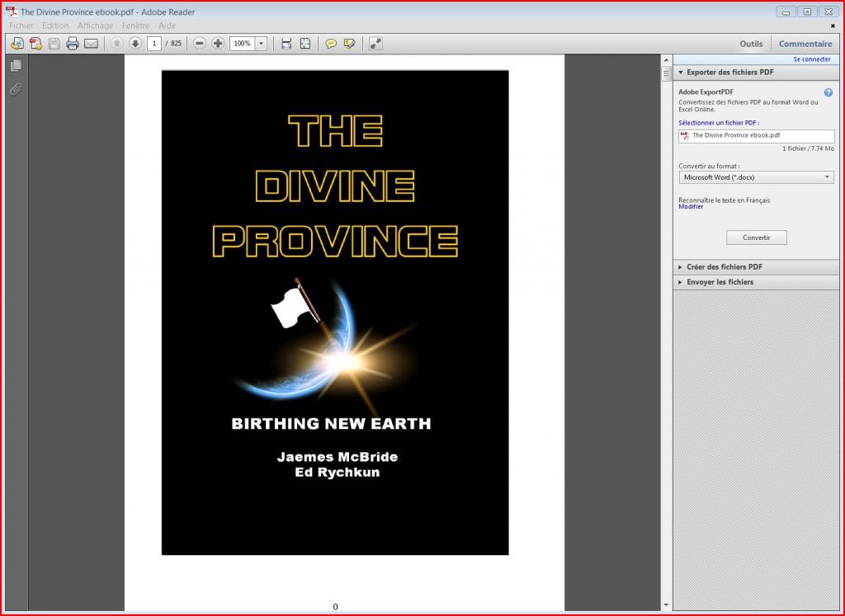The image size is (845, 616).
Task: Maximize the Adobe Reader window
Action: [807, 12]
